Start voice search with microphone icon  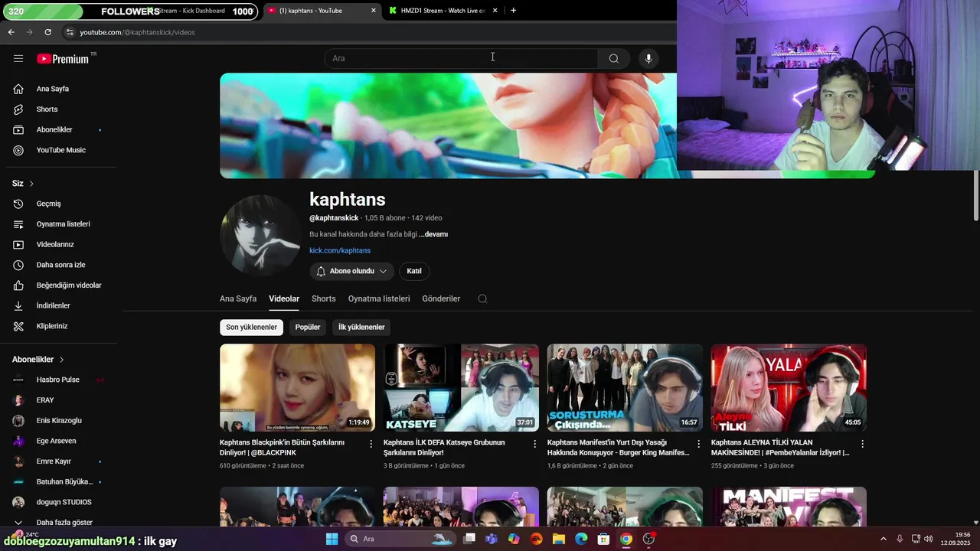click(x=648, y=58)
